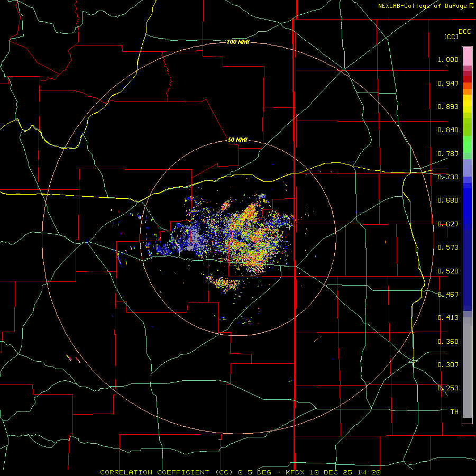Click the 0.787 colorbar value
This screenshot has width=476, height=476.
(x=448, y=153)
